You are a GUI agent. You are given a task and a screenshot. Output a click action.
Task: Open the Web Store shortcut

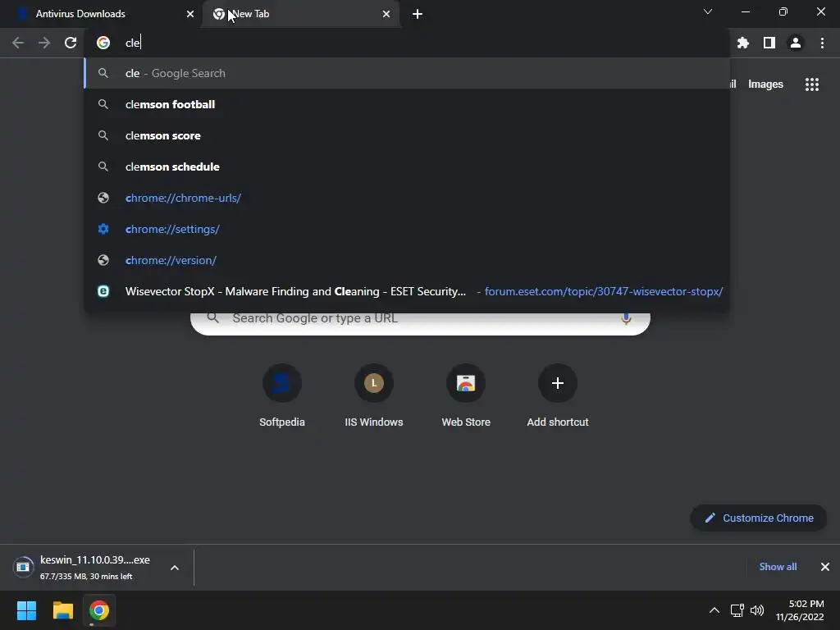pos(466,395)
